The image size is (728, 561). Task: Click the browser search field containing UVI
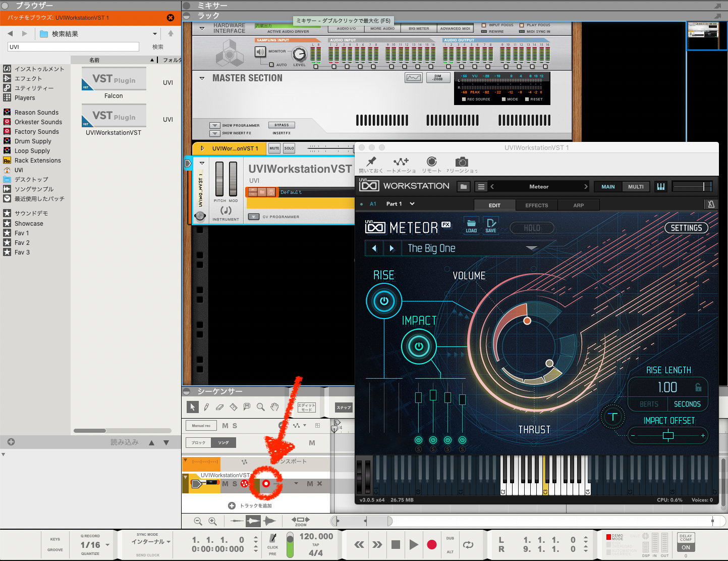click(x=74, y=47)
